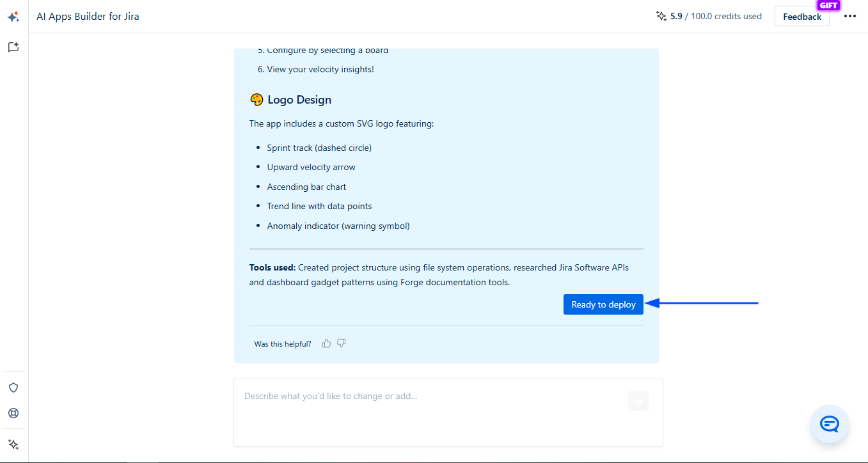Click the Logo Design heading text
Image resolution: width=868 pixels, height=463 pixels.
[x=299, y=100]
